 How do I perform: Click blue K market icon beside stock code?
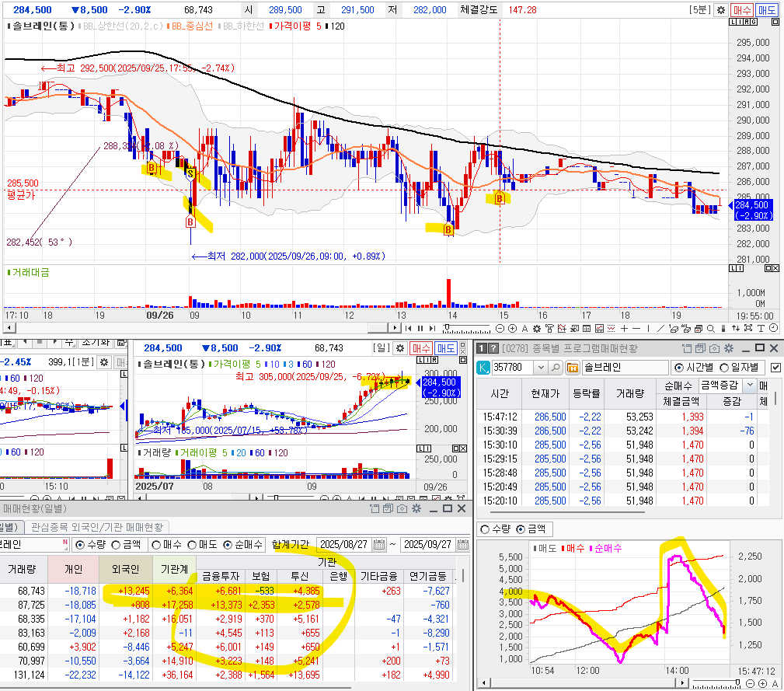pos(483,368)
